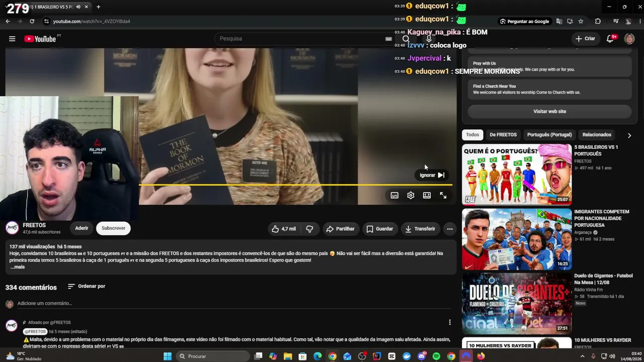Open more actions menu beside Transferir

[x=450, y=229]
